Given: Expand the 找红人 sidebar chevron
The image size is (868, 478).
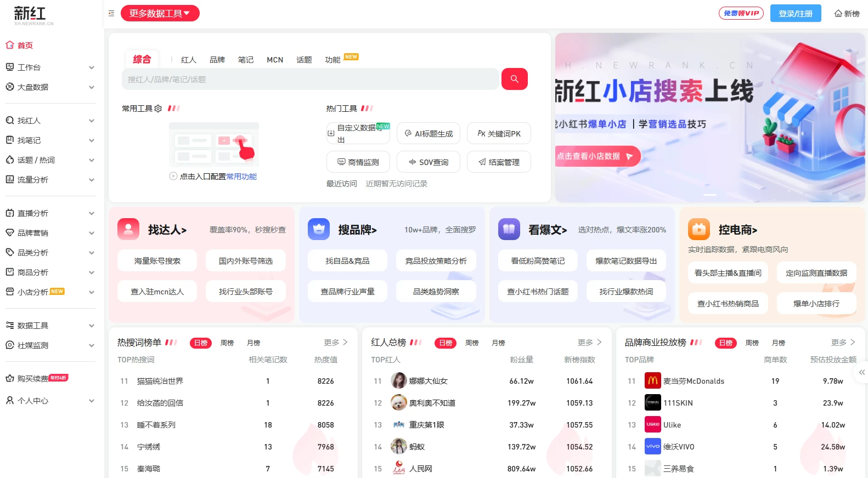Looking at the screenshot, I should 92,121.
